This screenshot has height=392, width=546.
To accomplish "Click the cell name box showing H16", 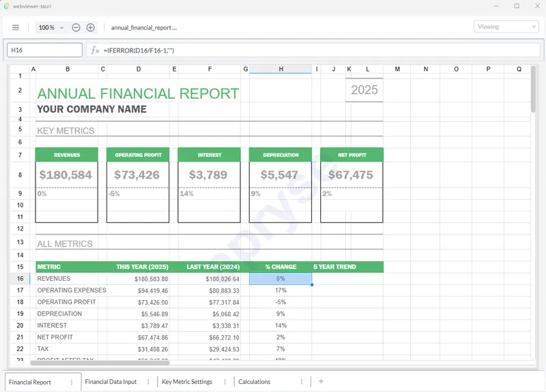I will (x=44, y=50).
